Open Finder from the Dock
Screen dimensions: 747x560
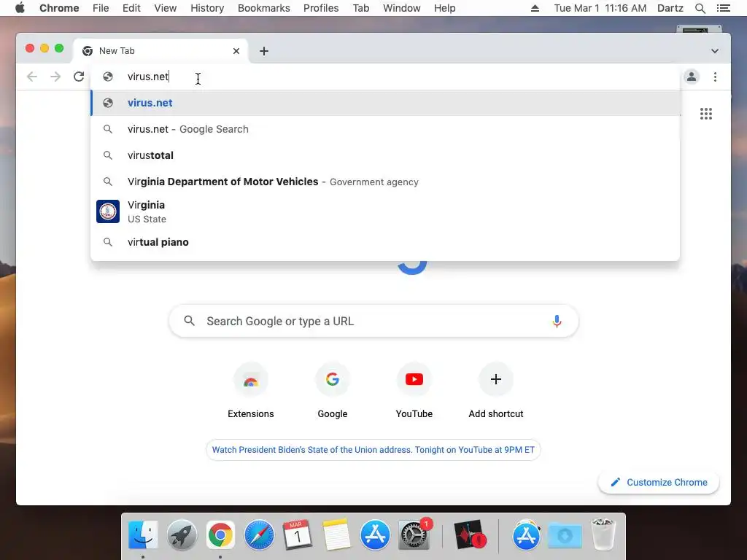pyautogui.click(x=143, y=534)
